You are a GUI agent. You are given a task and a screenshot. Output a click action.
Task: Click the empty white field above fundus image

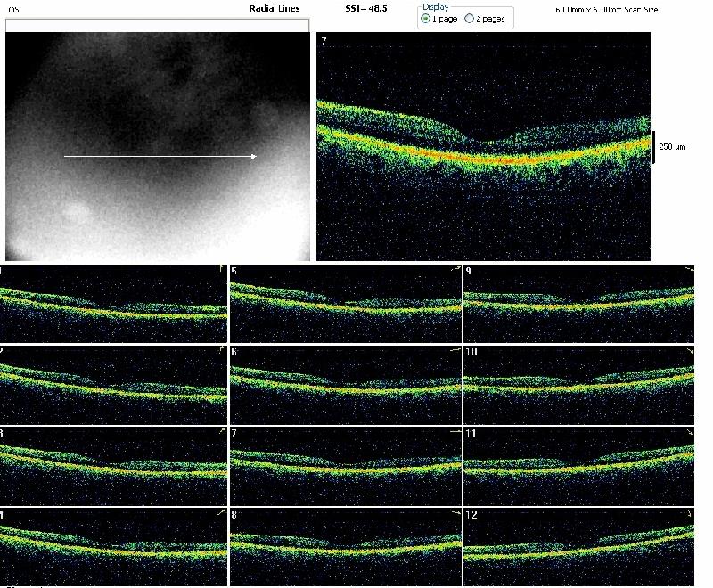click(x=158, y=25)
